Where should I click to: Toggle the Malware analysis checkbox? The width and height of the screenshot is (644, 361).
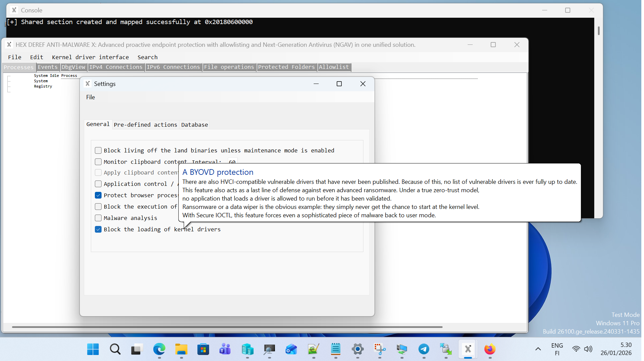click(98, 218)
